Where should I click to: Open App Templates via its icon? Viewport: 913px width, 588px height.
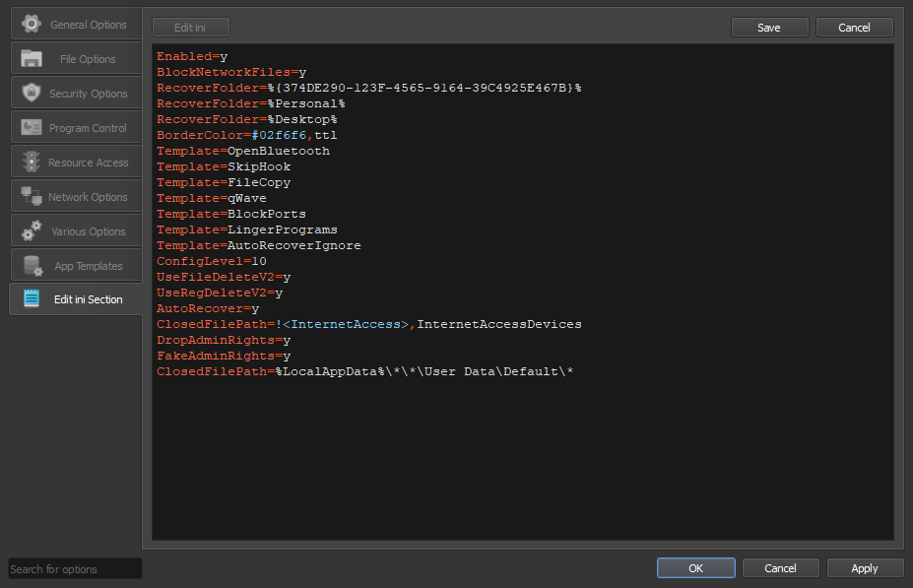point(32,265)
